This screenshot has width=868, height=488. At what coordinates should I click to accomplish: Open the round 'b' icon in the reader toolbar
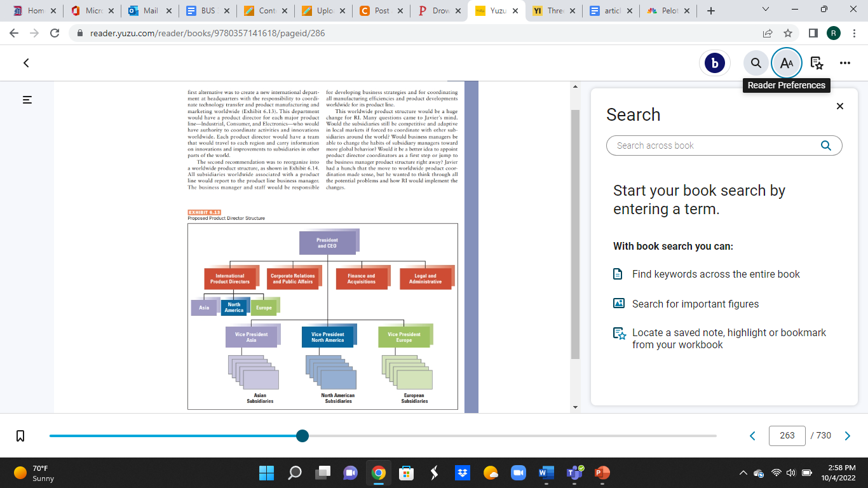click(715, 63)
